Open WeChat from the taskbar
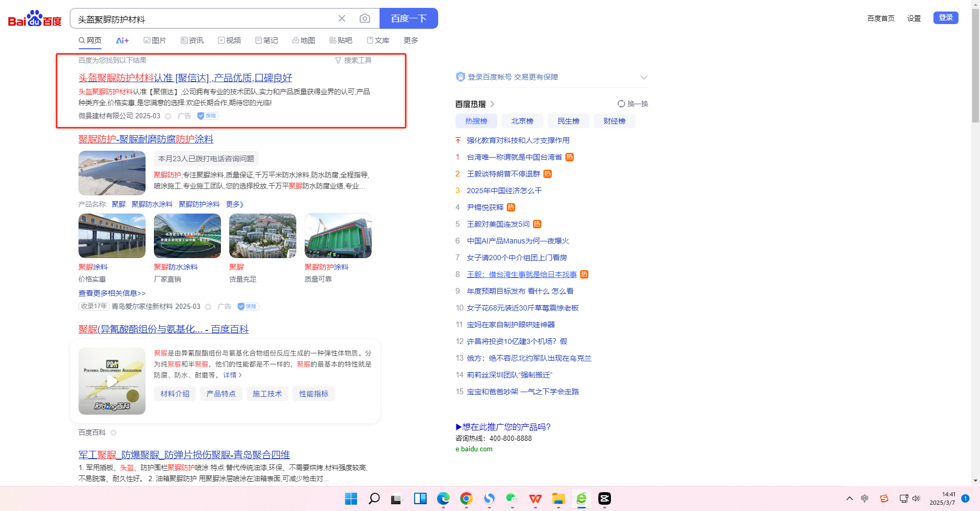 (x=512, y=498)
